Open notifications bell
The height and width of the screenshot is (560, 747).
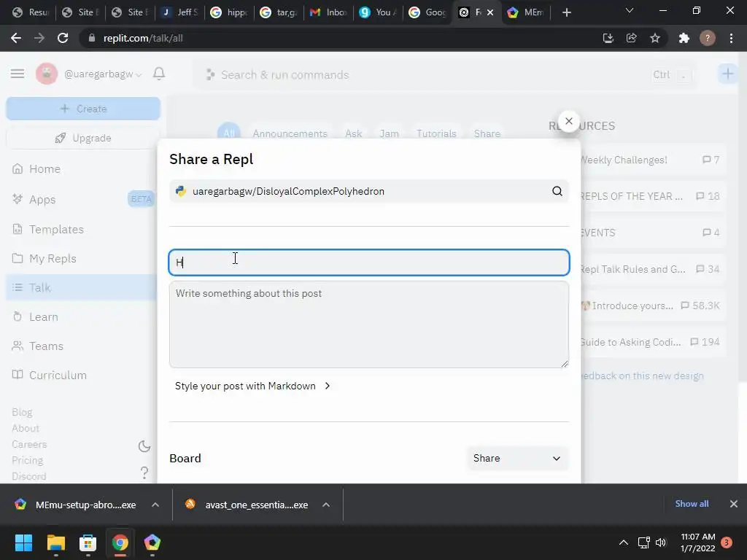coord(159,74)
